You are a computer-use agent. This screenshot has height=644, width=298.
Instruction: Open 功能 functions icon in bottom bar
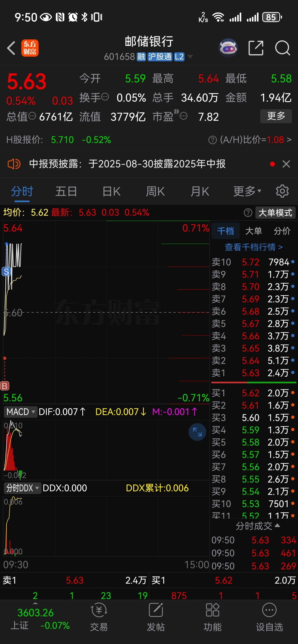[212, 617]
